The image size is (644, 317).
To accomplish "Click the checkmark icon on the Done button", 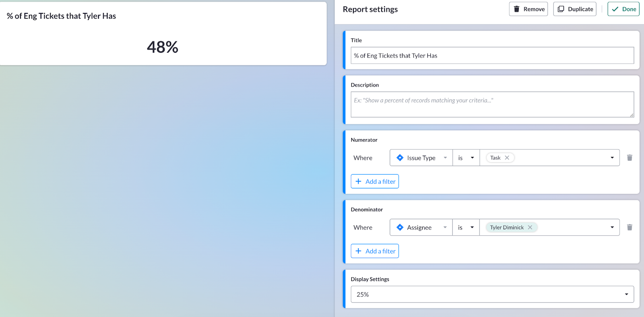I will [615, 9].
